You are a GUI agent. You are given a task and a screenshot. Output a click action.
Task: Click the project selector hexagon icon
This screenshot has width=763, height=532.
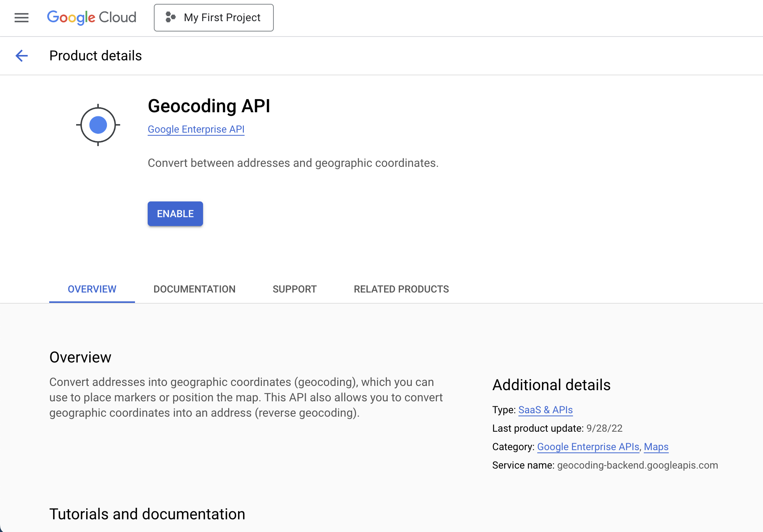pyautogui.click(x=170, y=17)
